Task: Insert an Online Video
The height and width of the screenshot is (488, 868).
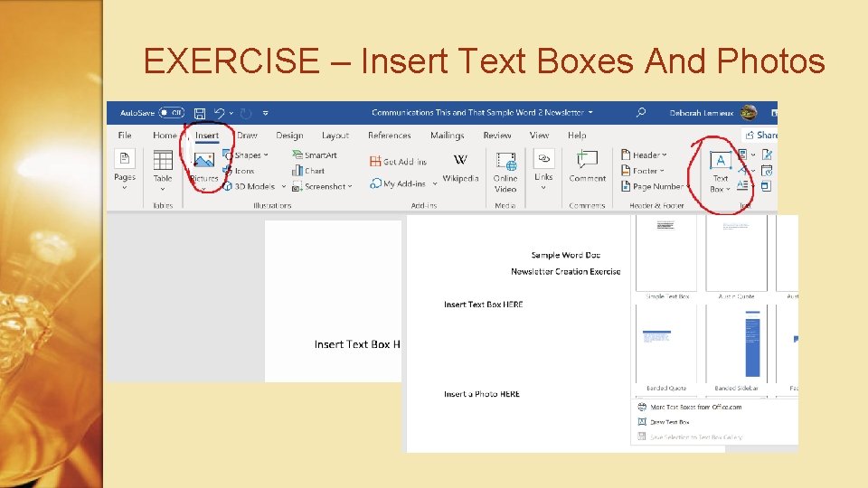Action: click(x=505, y=172)
